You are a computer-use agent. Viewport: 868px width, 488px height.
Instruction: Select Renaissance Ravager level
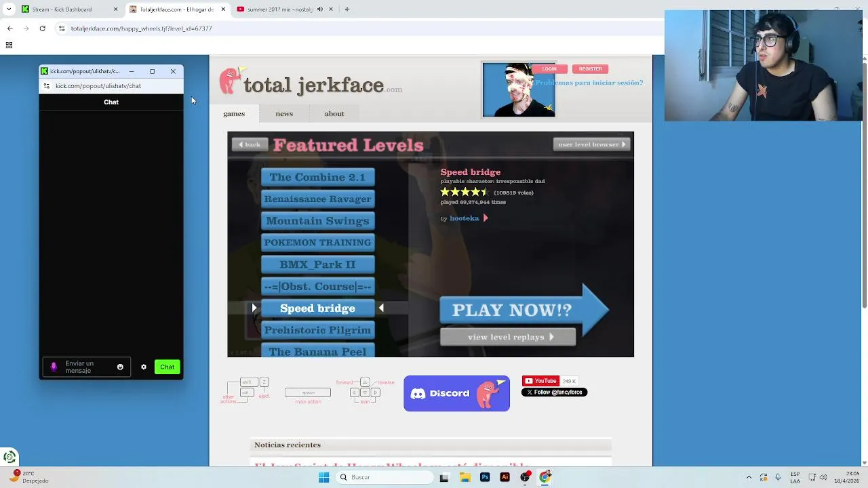point(317,199)
